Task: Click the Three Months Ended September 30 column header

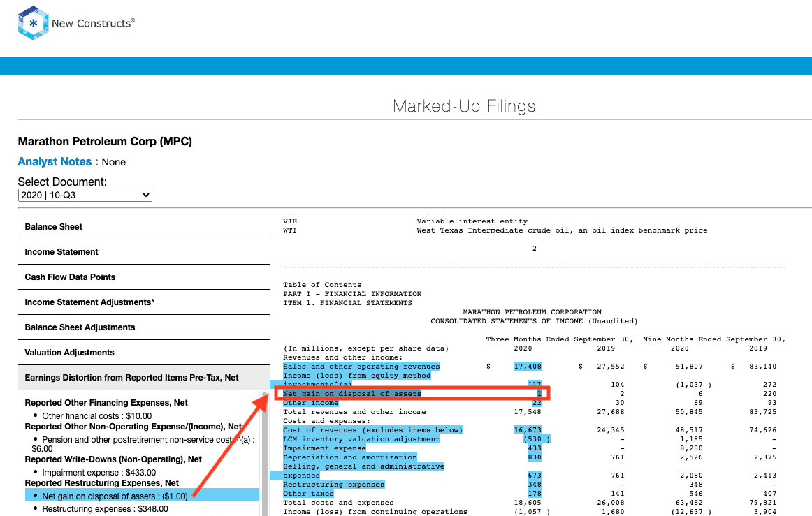Action: coord(560,339)
